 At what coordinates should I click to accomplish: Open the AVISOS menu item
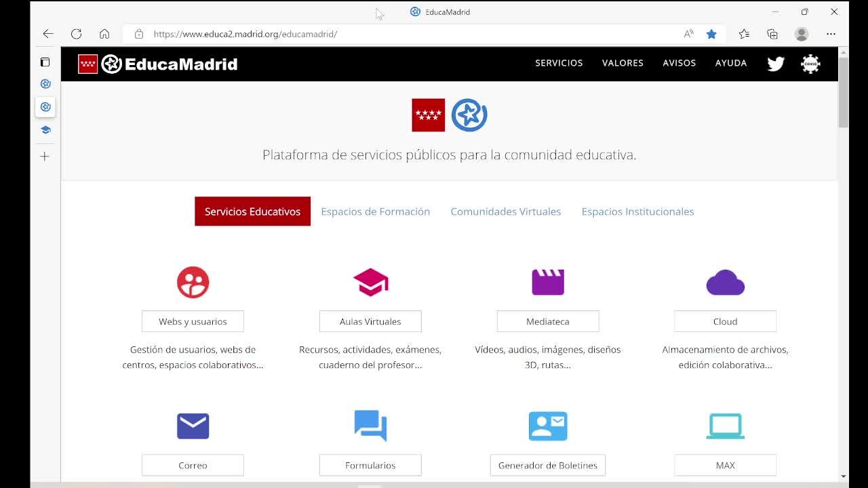[x=679, y=63]
